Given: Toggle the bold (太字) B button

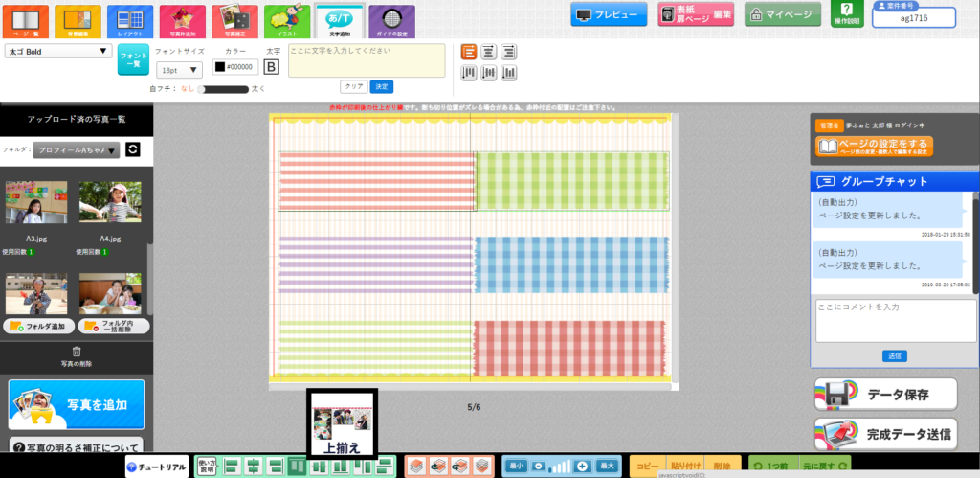Looking at the screenshot, I should [271, 67].
